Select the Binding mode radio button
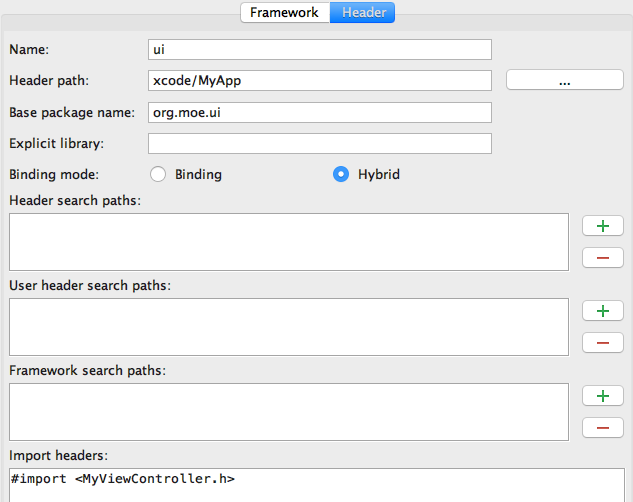The image size is (633, 502). (158, 174)
